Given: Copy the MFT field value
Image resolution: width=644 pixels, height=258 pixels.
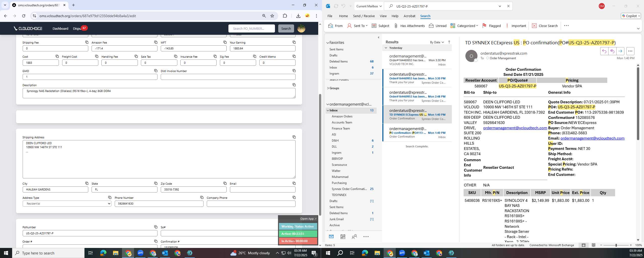Looking at the screenshot, I should (225, 42).
